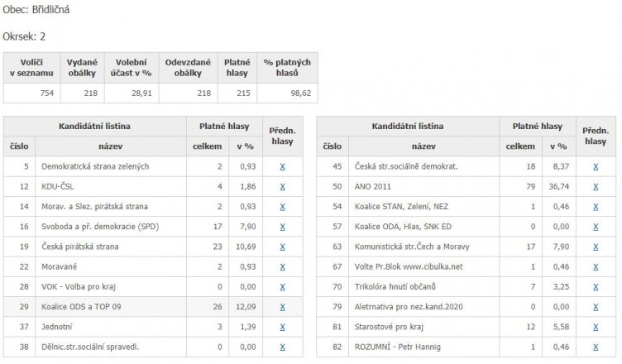Click X link for Dělnic.str.sociální spravedl.

click(x=282, y=347)
